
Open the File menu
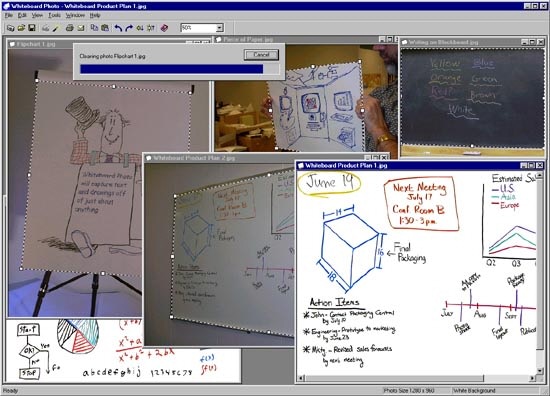(x=9, y=15)
